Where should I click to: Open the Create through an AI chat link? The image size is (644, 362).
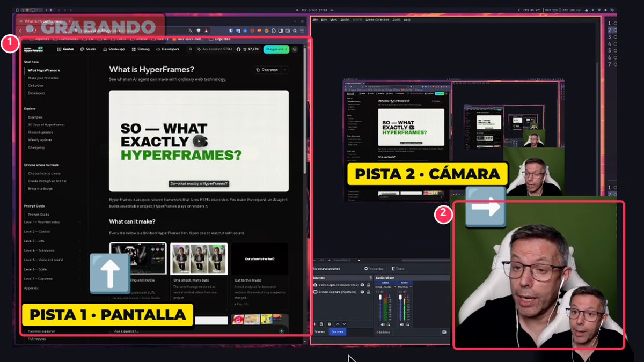pos(47,181)
